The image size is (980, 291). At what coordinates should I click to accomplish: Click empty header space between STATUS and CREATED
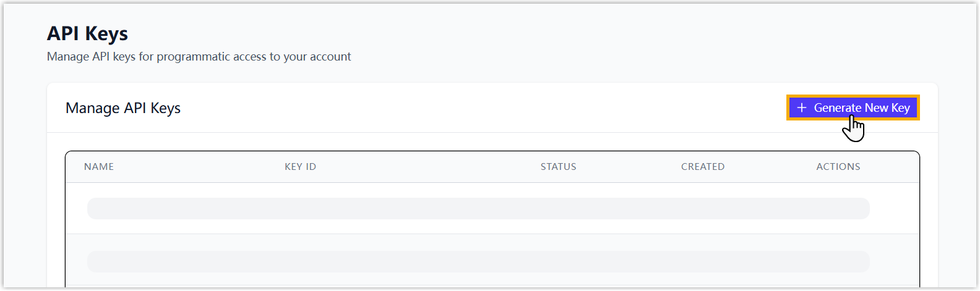pyautogui.click(x=628, y=167)
